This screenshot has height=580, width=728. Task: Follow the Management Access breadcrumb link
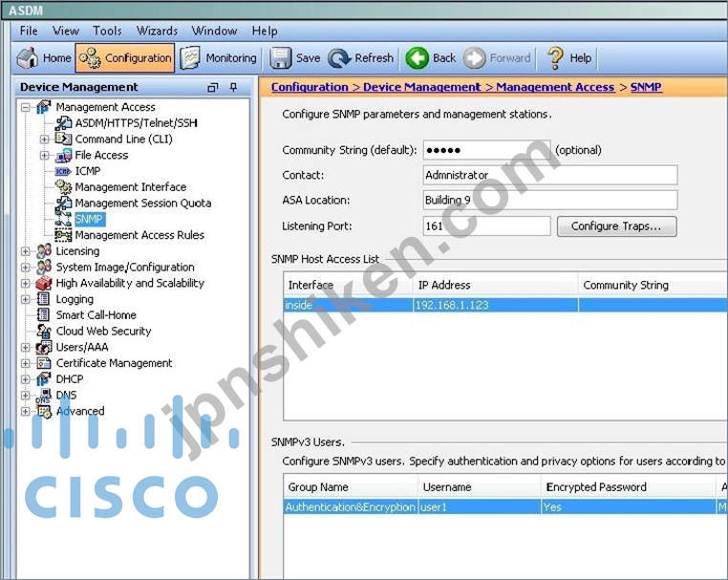point(555,87)
